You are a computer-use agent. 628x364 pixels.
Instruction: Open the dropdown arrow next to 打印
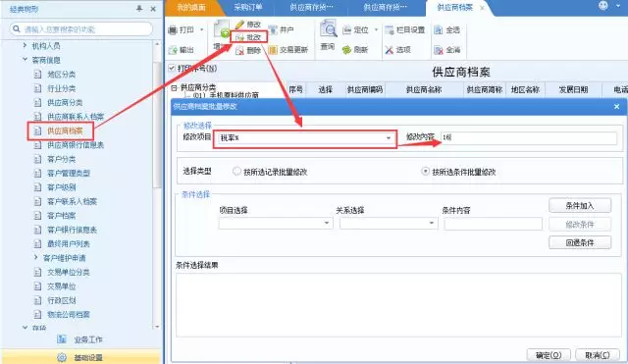202,30
